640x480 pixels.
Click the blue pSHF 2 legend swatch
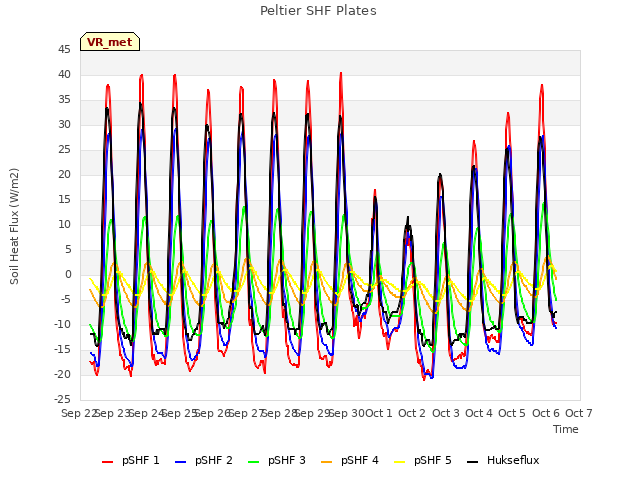pyautogui.click(x=180, y=462)
